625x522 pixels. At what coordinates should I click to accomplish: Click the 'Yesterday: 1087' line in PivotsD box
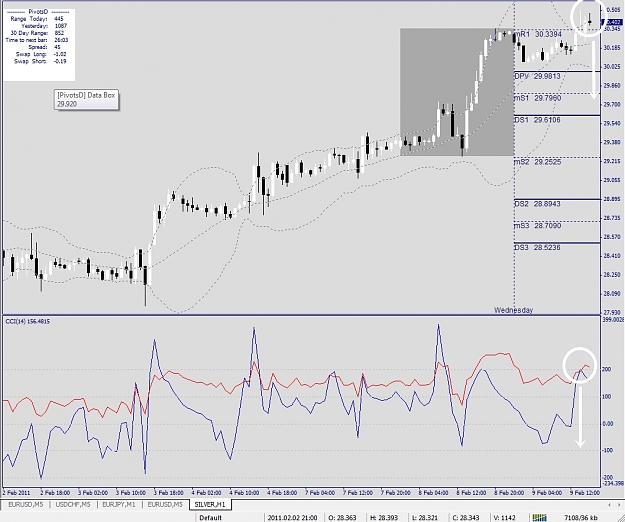pos(44,26)
